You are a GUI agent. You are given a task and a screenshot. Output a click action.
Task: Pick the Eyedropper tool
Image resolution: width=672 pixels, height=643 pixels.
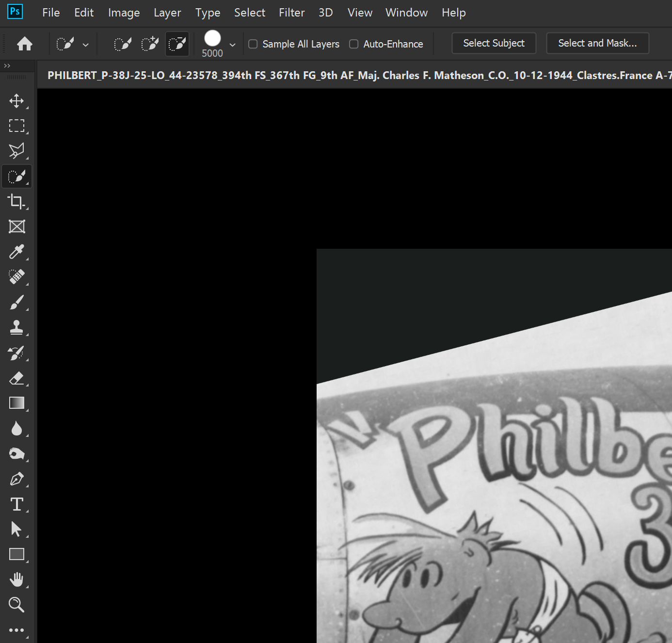(x=16, y=252)
